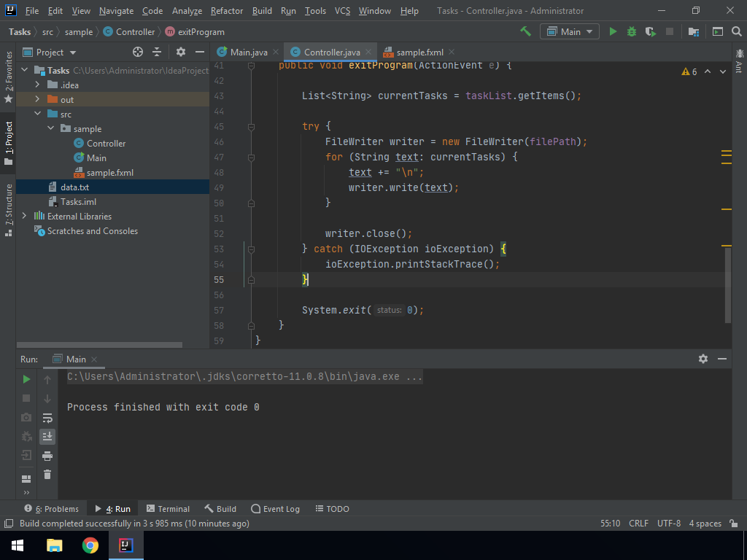Open the TODO tool window
747x560 pixels.
(x=332, y=508)
